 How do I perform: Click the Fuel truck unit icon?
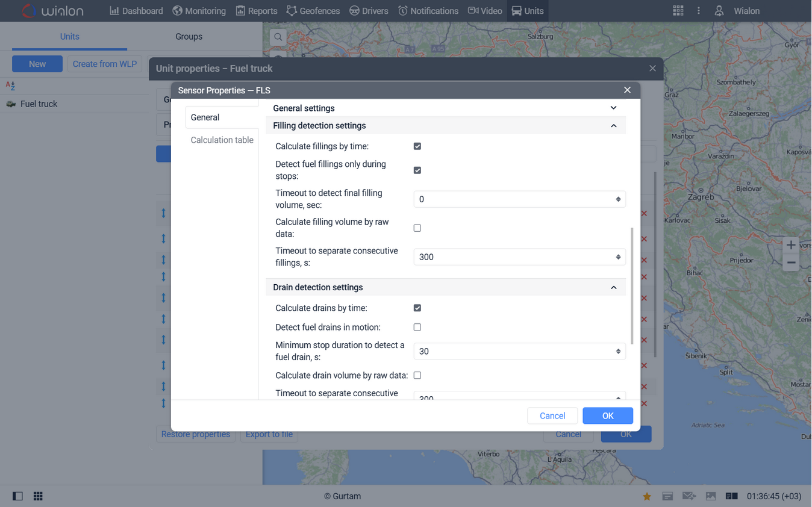[x=11, y=104]
